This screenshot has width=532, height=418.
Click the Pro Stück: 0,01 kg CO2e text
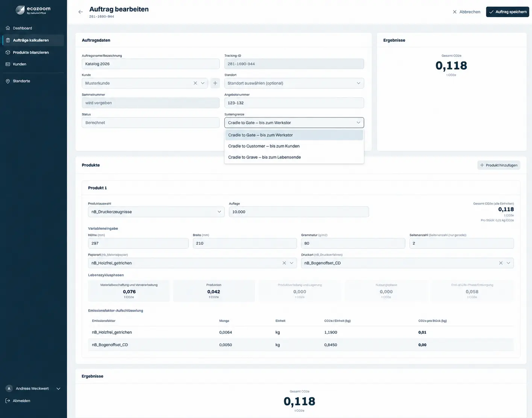[x=497, y=220]
